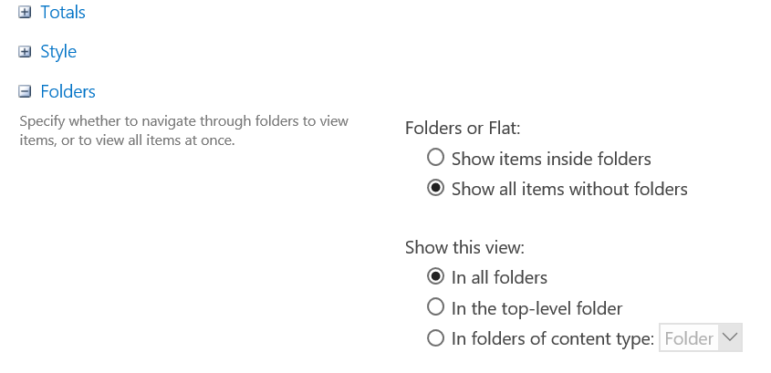Expand the Totals section plus icon
The image size is (771, 373).
click(25, 12)
